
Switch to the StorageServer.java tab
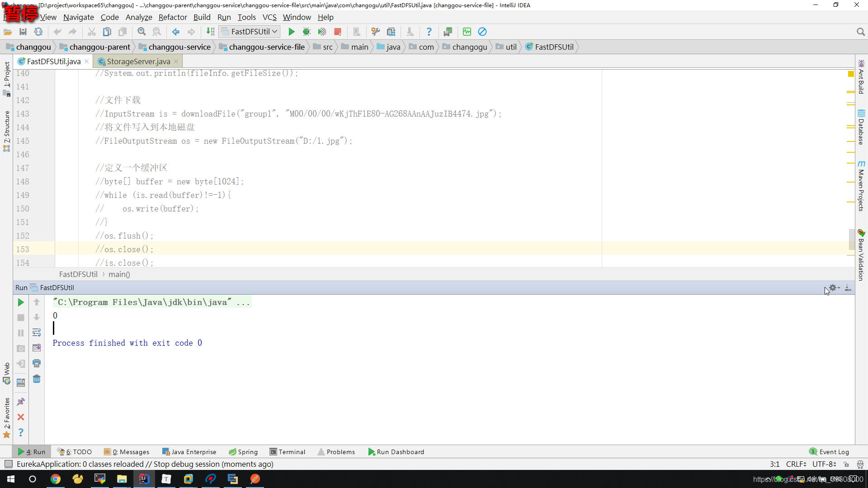click(x=138, y=61)
